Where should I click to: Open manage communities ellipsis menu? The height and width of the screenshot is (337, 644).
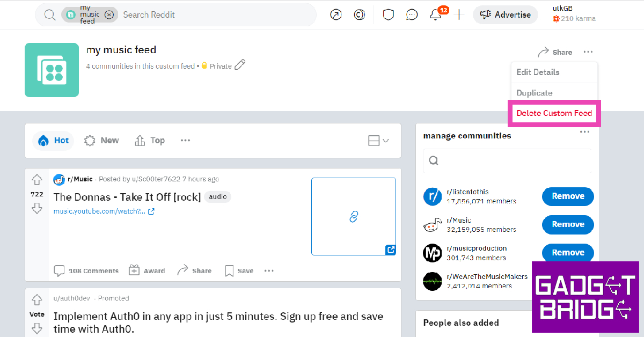coord(584,132)
